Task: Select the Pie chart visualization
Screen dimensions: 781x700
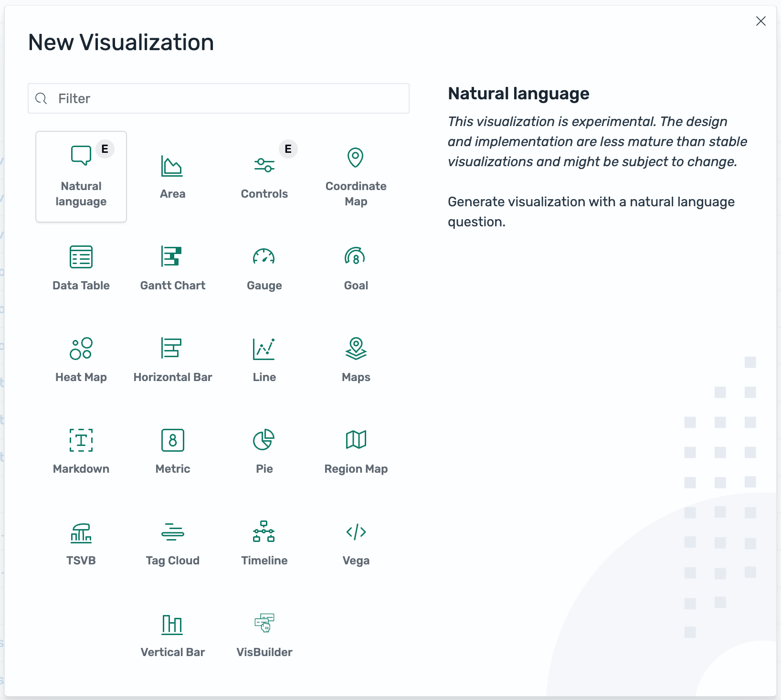Action: pyautogui.click(x=264, y=451)
